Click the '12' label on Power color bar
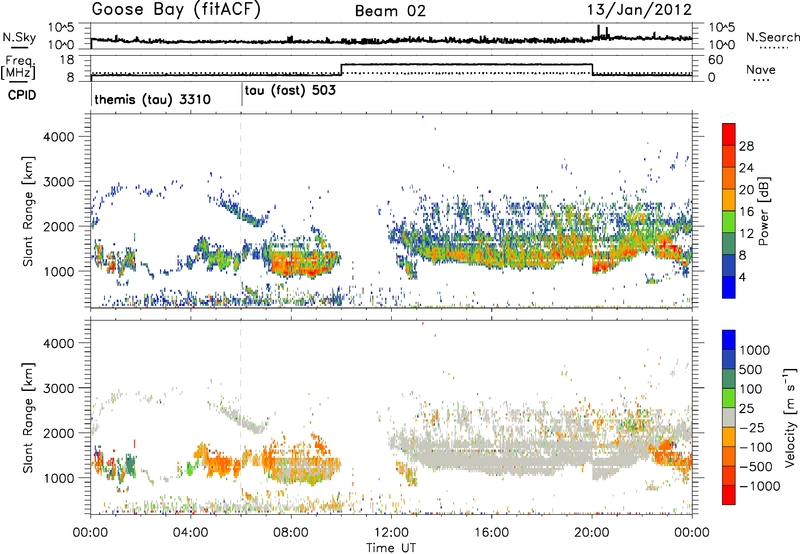This screenshot has width=800, height=554. click(746, 234)
